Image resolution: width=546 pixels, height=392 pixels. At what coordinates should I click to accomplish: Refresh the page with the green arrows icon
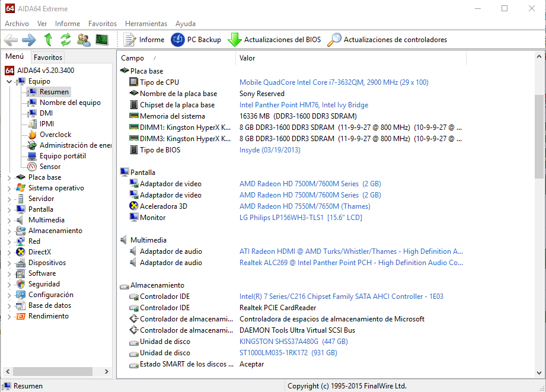66,40
